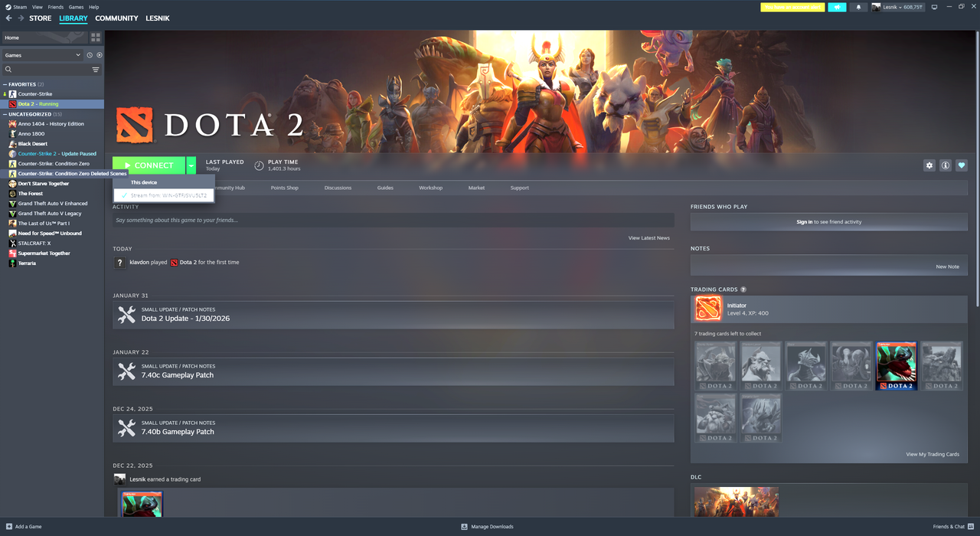Open the Workshop tab
The width and height of the screenshot is (980, 536).
tap(430, 188)
